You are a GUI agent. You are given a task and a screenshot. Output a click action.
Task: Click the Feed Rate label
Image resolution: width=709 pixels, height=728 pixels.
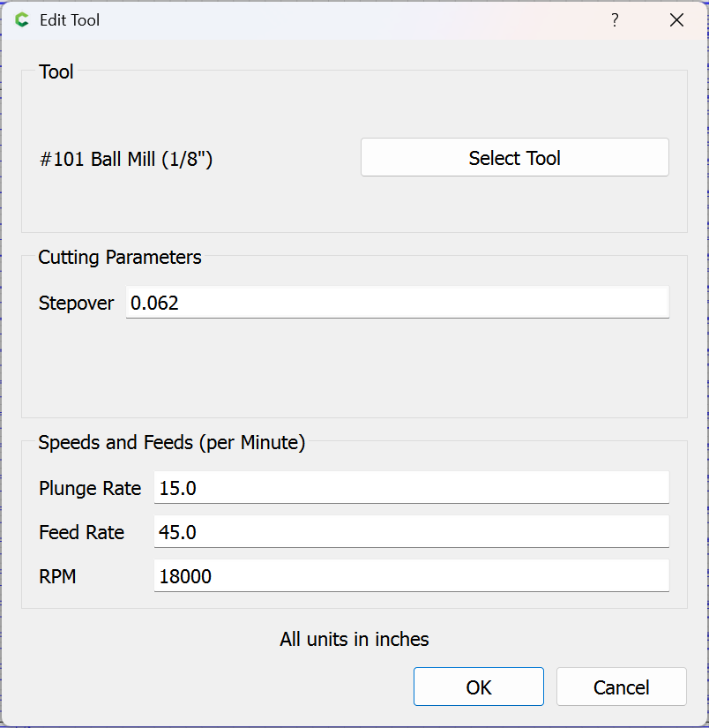[x=82, y=532]
